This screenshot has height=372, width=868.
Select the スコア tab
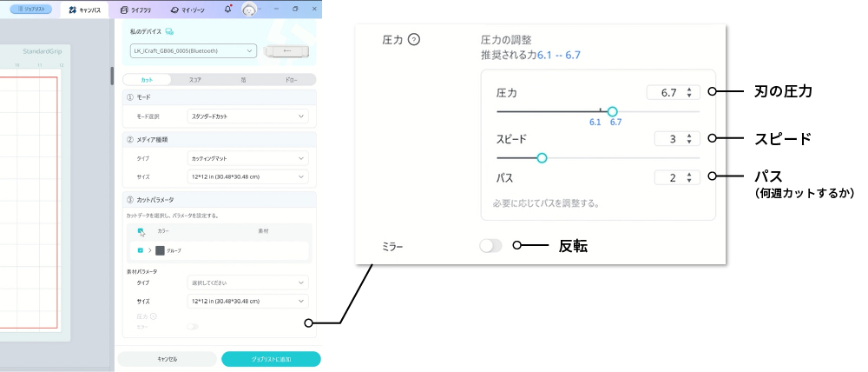click(x=194, y=79)
